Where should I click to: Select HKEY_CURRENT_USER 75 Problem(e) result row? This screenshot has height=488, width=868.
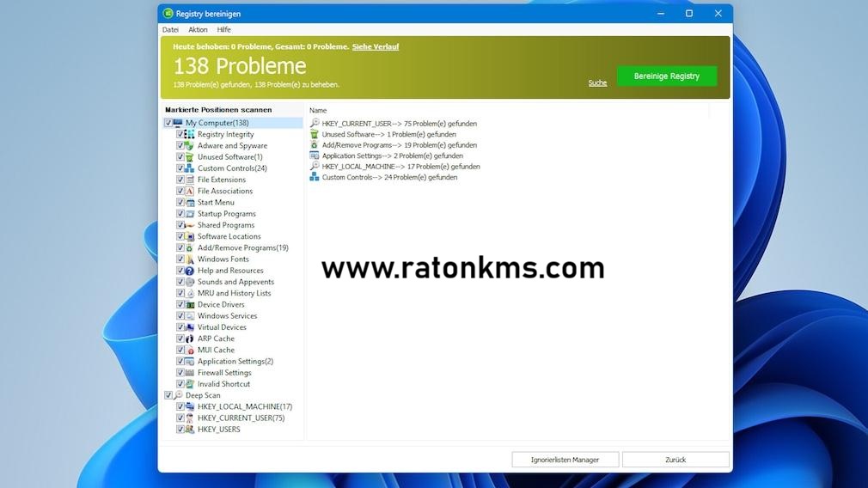click(x=393, y=124)
